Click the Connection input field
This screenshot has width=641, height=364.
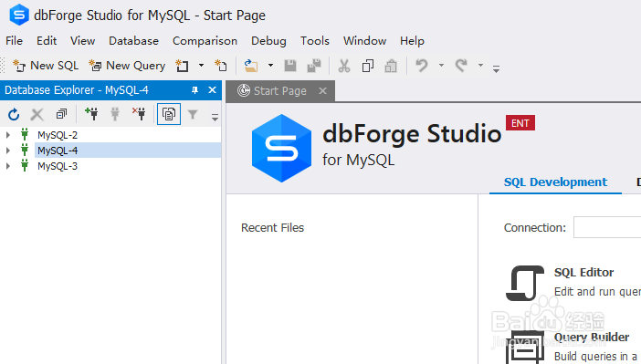[x=607, y=227]
